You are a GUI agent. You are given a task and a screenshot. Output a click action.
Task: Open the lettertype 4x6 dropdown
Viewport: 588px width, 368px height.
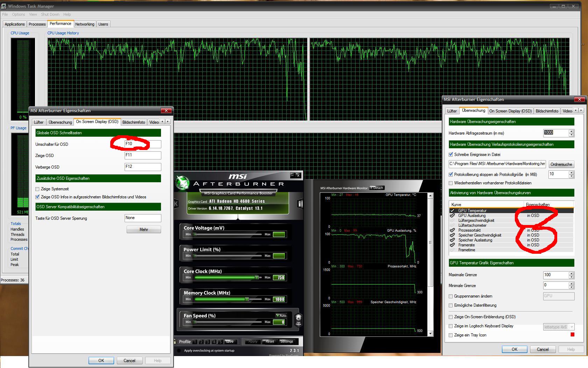(572, 327)
